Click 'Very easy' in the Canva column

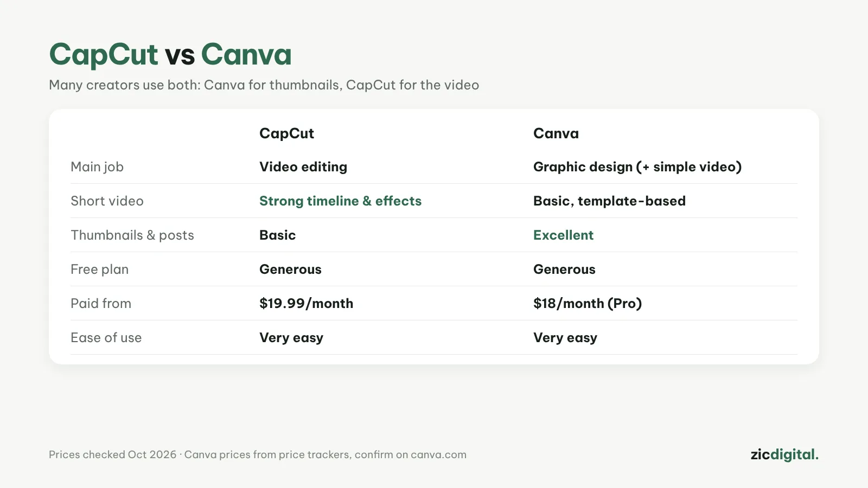click(x=565, y=338)
